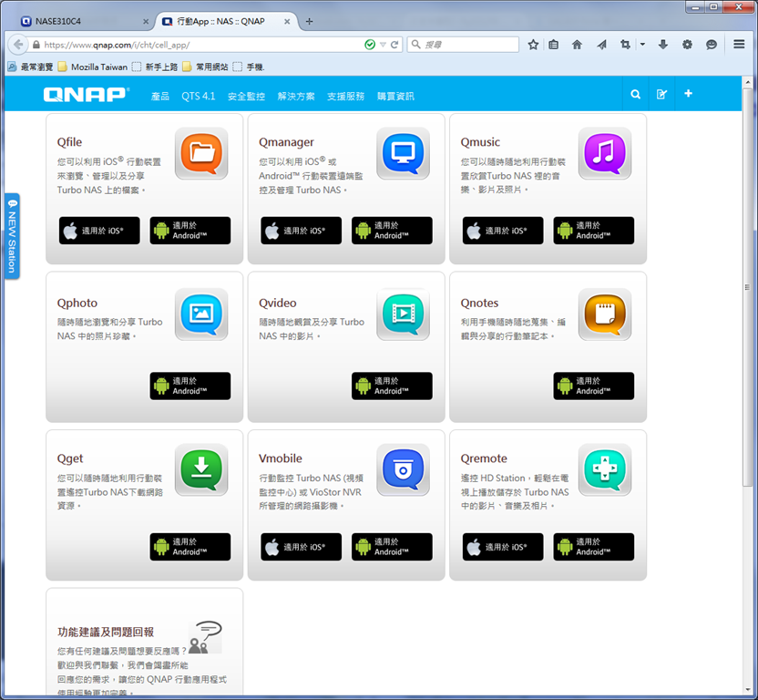Get Qmusic for Android
The height and width of the screenshot is (700, 758).
click(594, 231)
